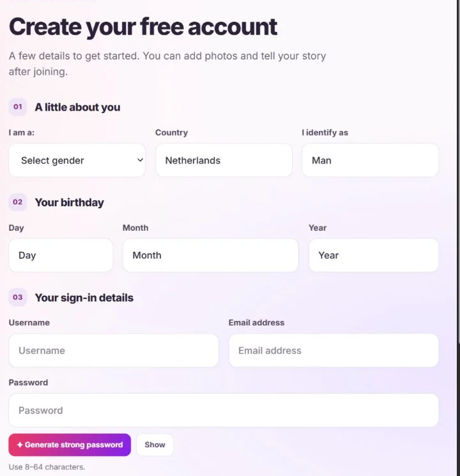The image size is (460, 476).
Task: Click the gender dropdown chevron arrow
Action: [x=140, y=160]
